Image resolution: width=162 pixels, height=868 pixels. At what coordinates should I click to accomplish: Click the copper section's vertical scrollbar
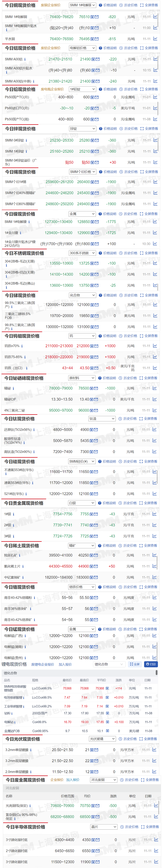pyautogui.click(x=158, y=20)
